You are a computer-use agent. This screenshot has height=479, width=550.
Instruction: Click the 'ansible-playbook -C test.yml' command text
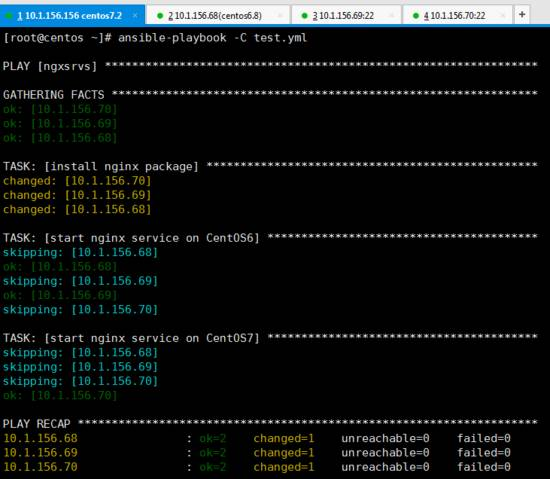213,38
